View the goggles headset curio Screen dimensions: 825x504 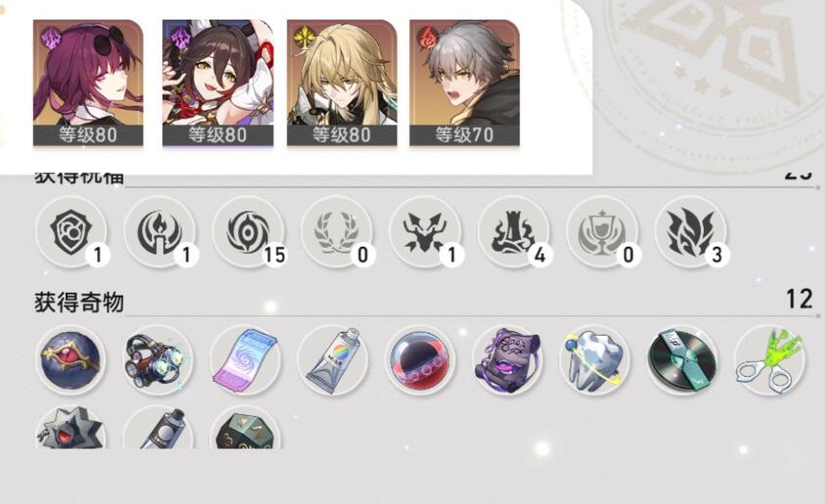pos(159,360)
